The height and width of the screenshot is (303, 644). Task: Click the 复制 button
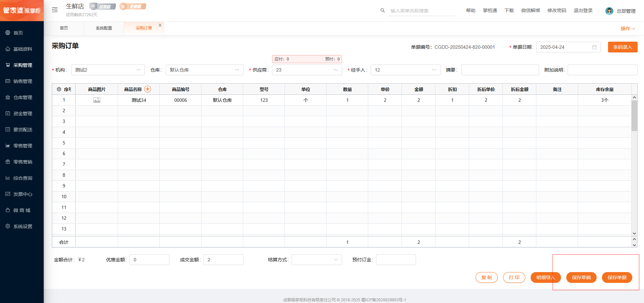coord(486,277)
